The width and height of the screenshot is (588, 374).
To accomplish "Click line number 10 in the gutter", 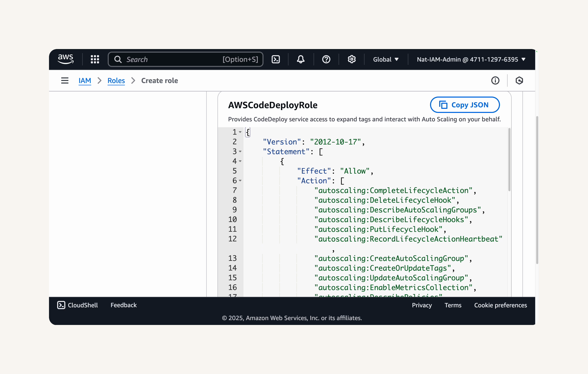I will (232, 219).
